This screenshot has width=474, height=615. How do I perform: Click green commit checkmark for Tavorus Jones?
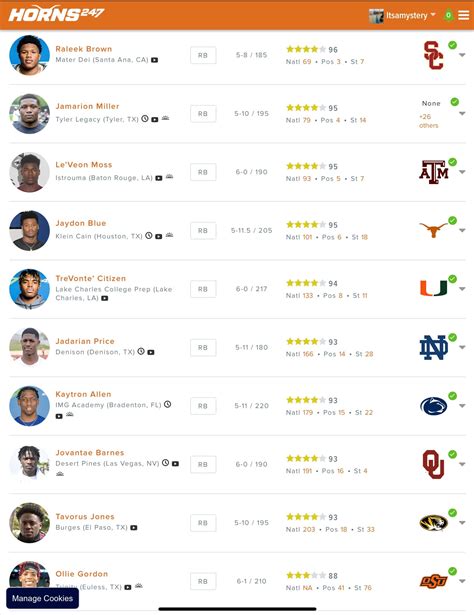[x=452, y=513]
